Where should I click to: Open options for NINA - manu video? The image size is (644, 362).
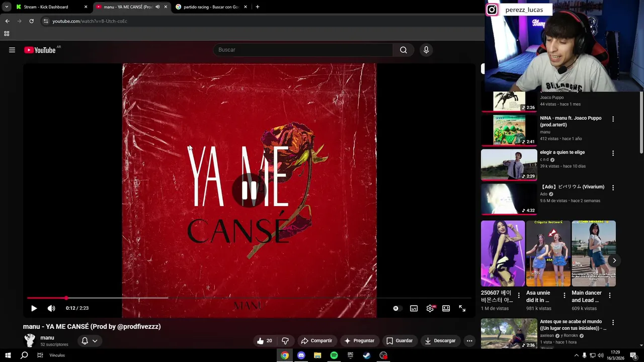[613, 119]
